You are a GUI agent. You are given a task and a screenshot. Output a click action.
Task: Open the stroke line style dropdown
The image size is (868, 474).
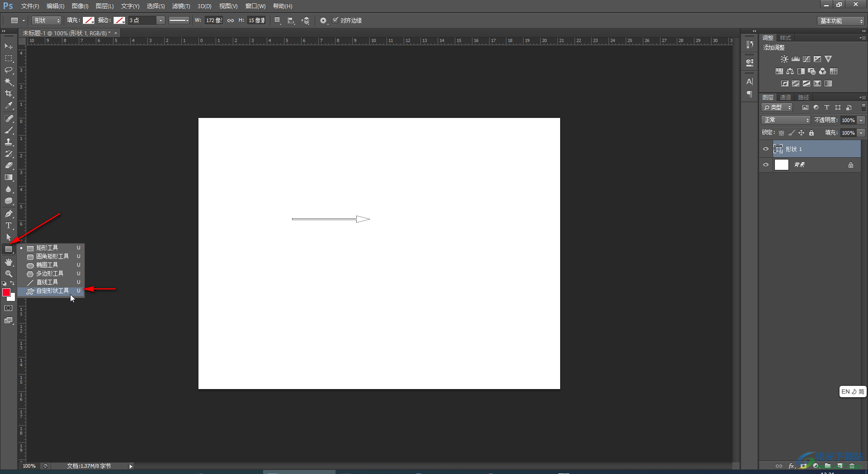[x=179, y=20]
